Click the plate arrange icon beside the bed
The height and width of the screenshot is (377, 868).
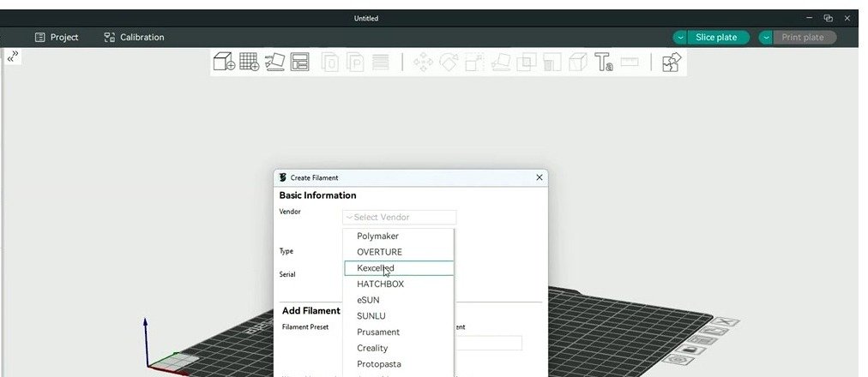point(703,339)
